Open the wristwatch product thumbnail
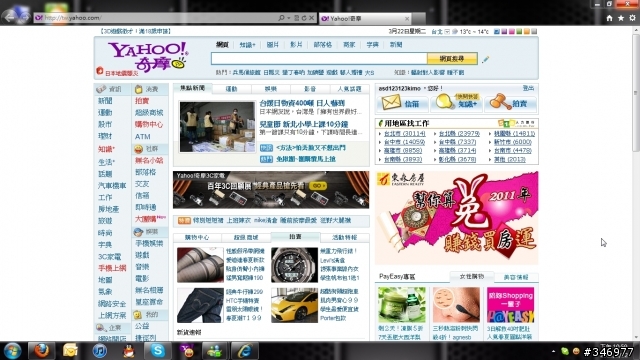 [294, 265]
